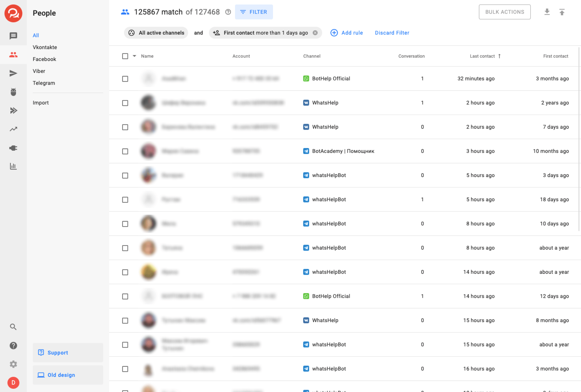Image resolution: width=581 pixels, height=392 pixels.
Task: Select Vkontakte in the People menu
Action: (x=45, y=47)
